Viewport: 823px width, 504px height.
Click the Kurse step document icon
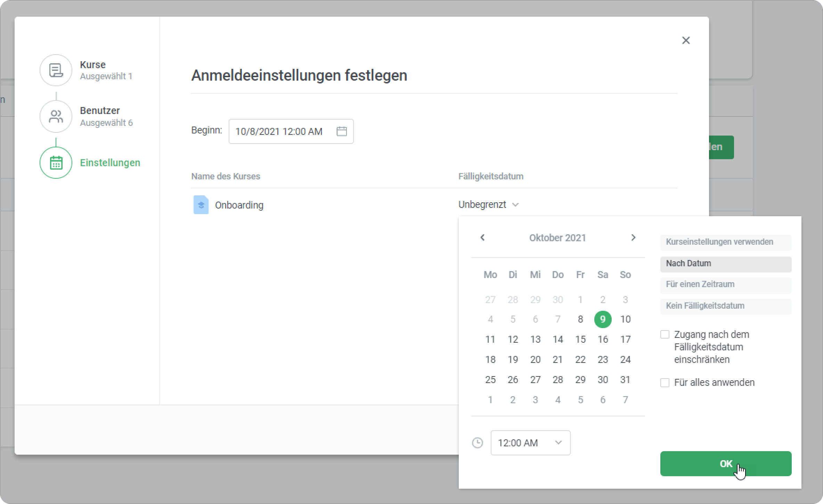pos(56,70)
